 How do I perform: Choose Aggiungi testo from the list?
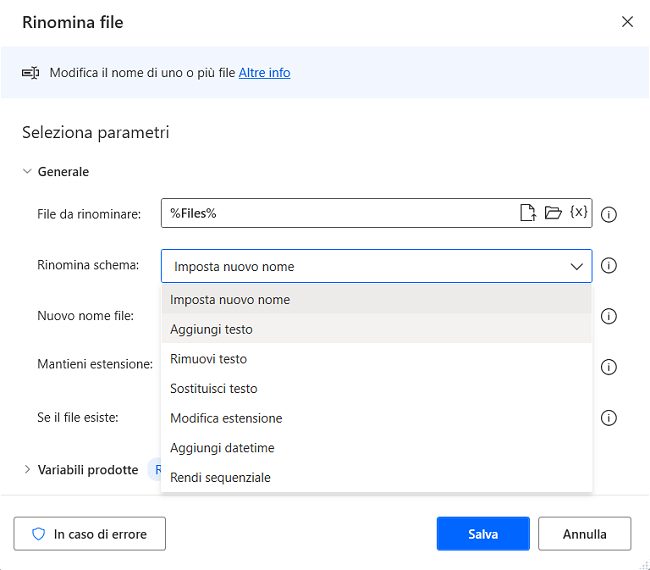point(211,329)
